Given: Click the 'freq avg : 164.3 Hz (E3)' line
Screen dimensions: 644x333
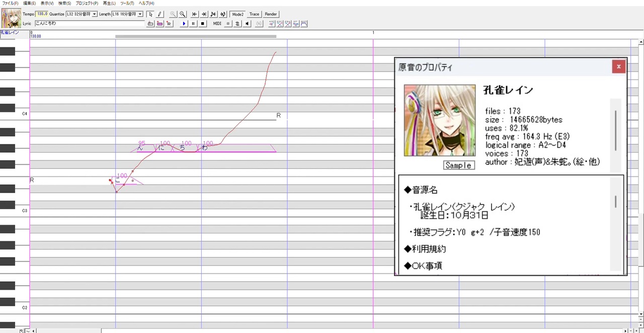Looking at the screenshot, I should coord(527,137).
